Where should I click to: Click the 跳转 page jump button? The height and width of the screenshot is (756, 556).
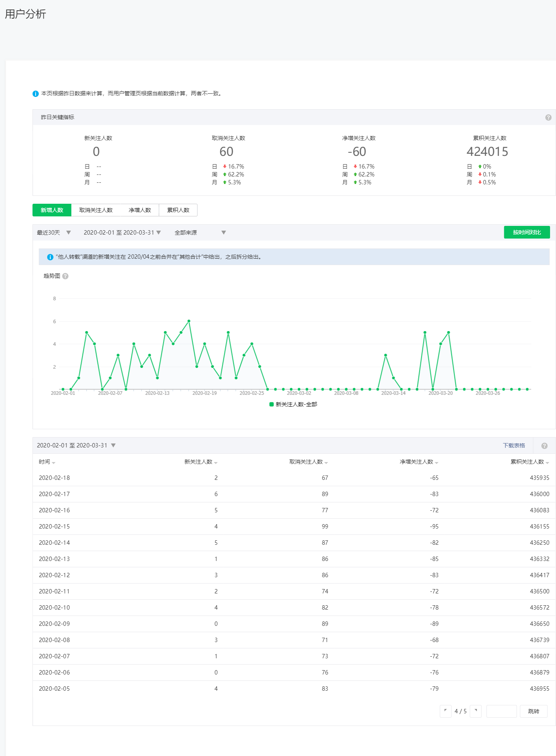(533, 711)
